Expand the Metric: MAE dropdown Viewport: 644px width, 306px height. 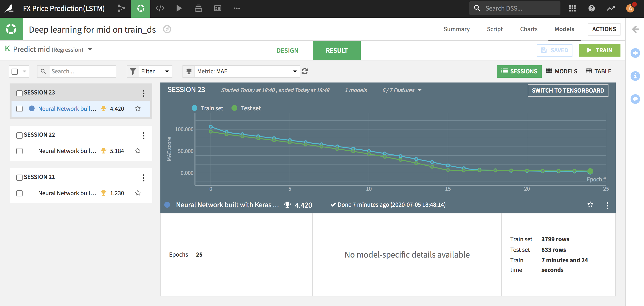[x=246, y=71]
